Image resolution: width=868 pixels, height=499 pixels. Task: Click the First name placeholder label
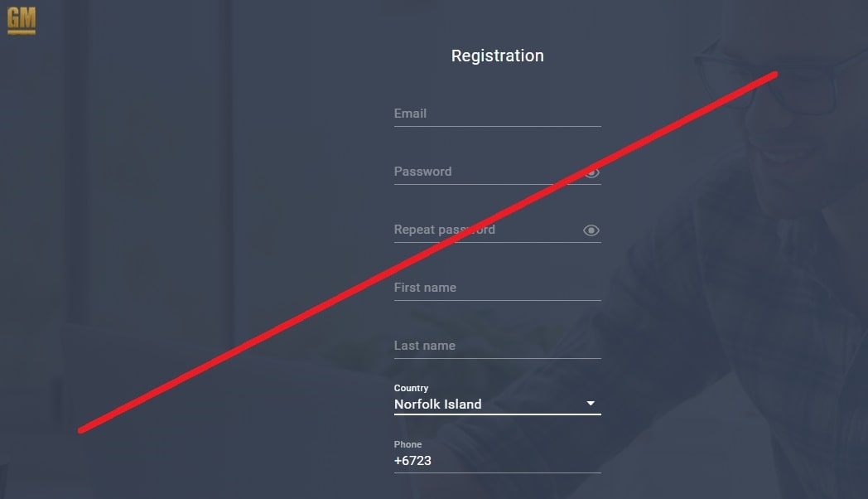coord(425,288)
